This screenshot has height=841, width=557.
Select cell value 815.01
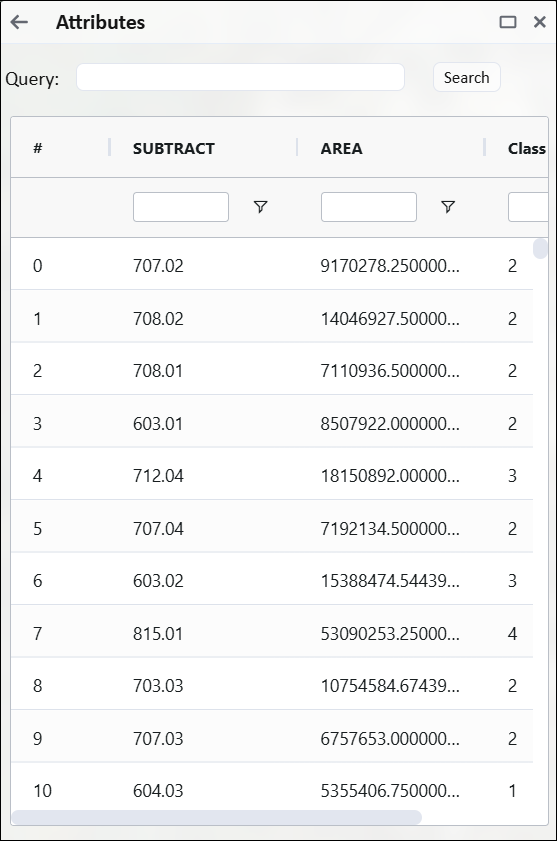158,634
